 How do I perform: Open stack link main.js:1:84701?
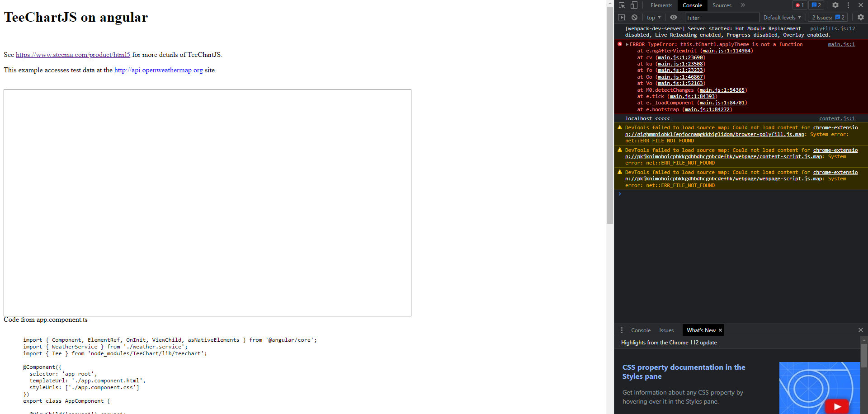tap(722, 103)
